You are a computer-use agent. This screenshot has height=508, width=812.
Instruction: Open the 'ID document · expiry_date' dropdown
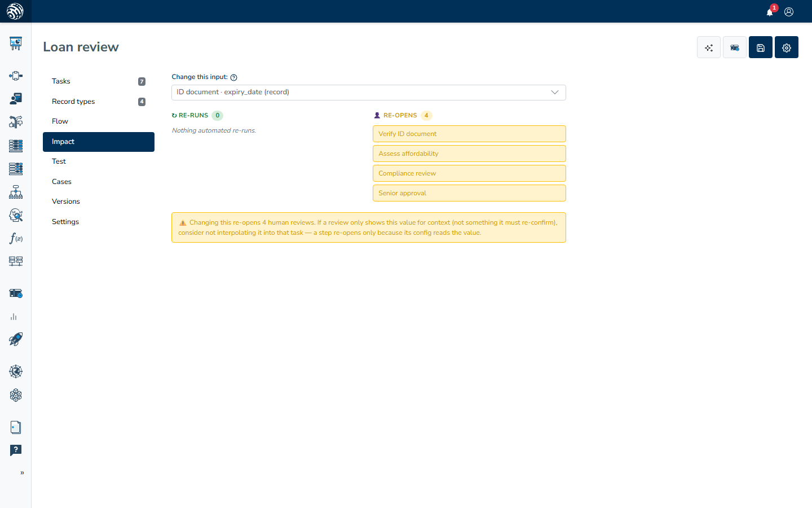(x=369, y=93)
